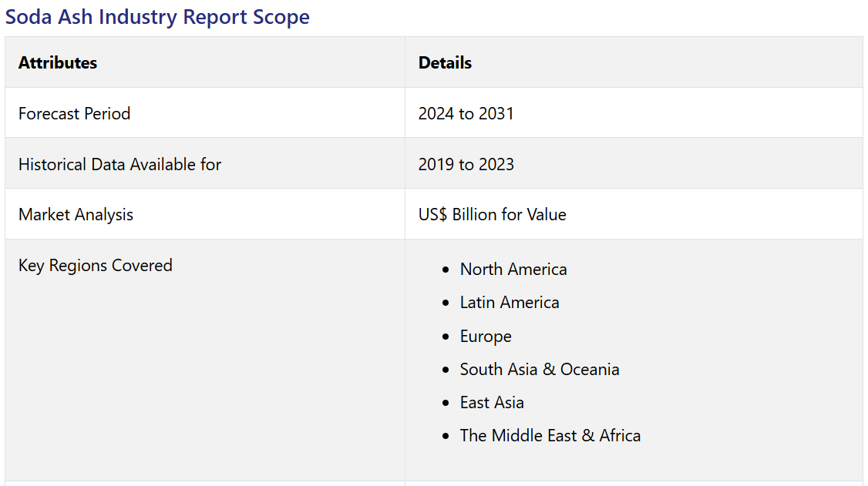
Task: Select East Asia in the regions list
Action: pyautogui.click(x=492, y=403)
